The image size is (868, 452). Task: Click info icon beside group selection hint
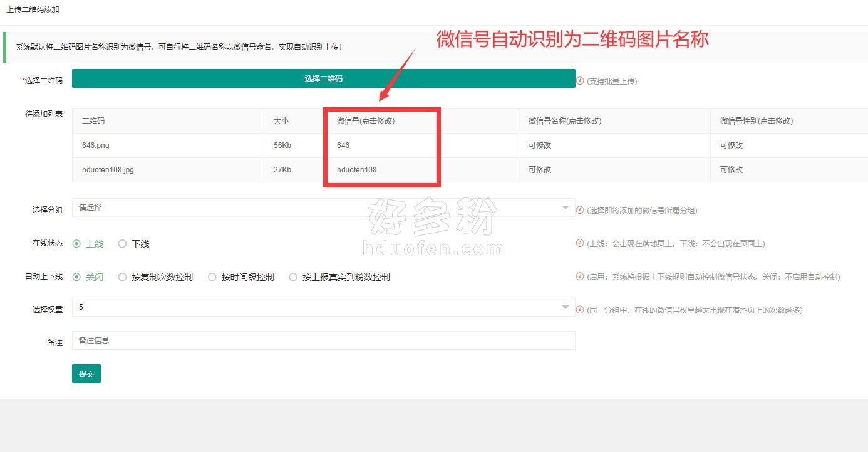[580, 210]
